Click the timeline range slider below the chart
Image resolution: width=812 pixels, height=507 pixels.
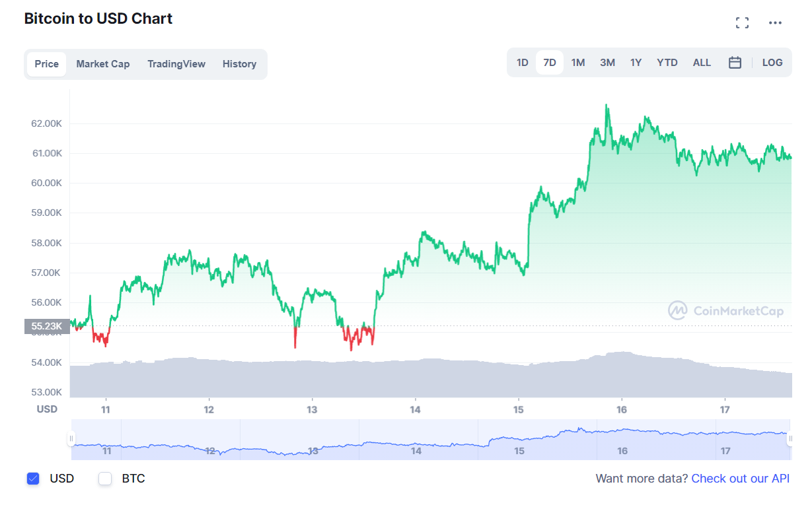pyautogui.click(x=429, y=438)
